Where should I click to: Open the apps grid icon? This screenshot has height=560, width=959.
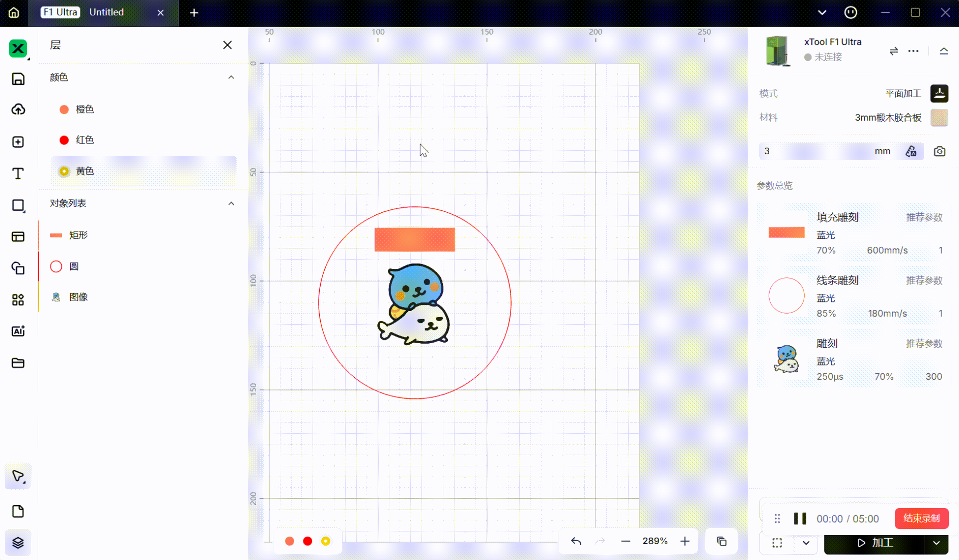tap(18, 300)
